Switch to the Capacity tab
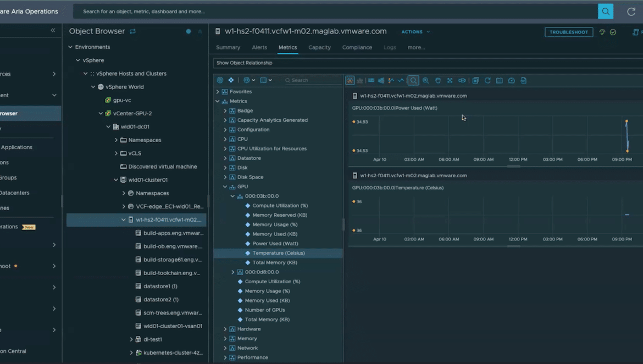Viewport: 643px width, 364px height. (319, 48)
